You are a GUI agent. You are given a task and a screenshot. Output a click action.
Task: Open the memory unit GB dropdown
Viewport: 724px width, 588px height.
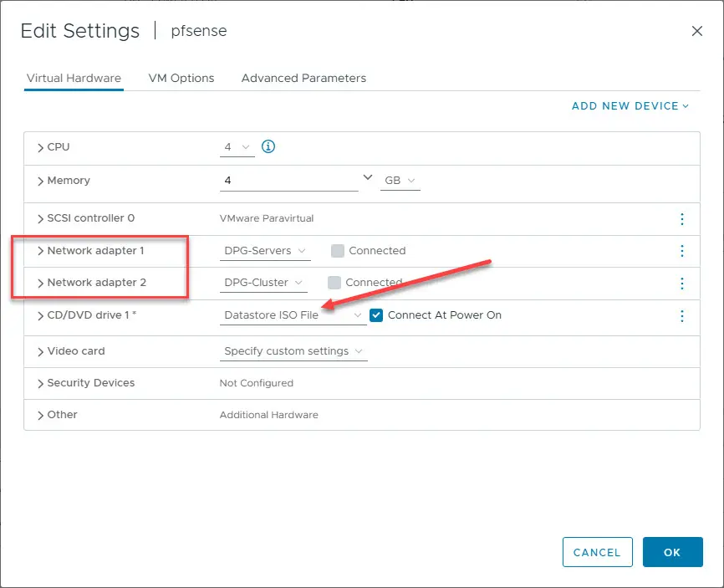click(x=400, y=181)
